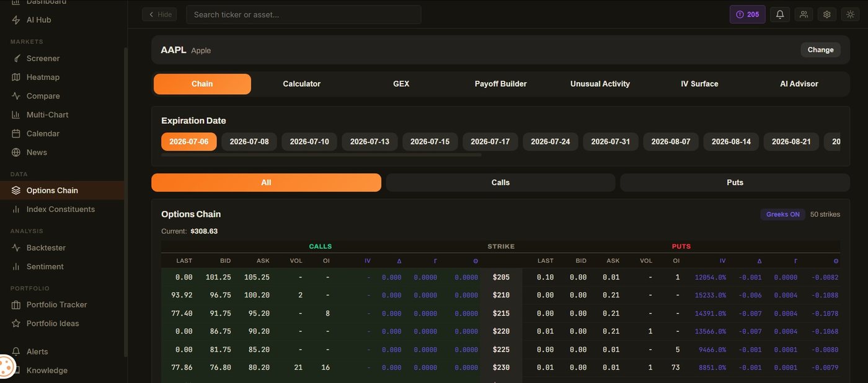The height and width of the screenshot is (383, 868).
Task: Click the 205 credits badge
Action: tap(747, 14)
